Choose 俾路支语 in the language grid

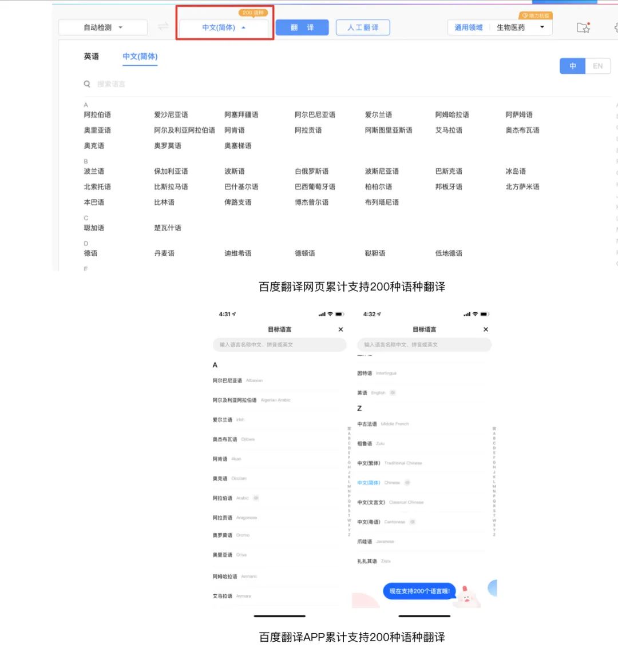click(x=238, y=202)
